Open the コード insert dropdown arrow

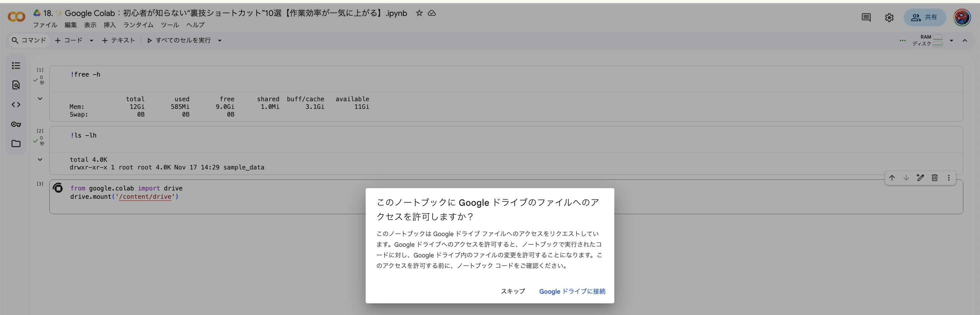click(91, 40)
